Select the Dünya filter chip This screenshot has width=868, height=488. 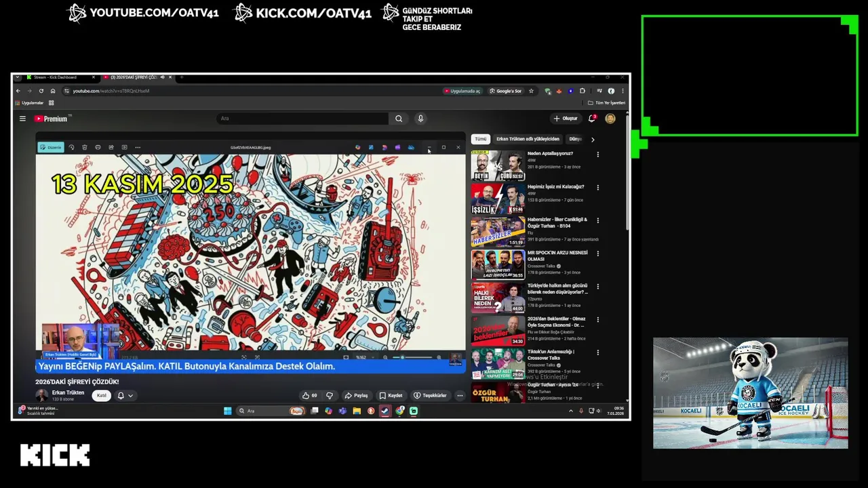coord(576,139)
